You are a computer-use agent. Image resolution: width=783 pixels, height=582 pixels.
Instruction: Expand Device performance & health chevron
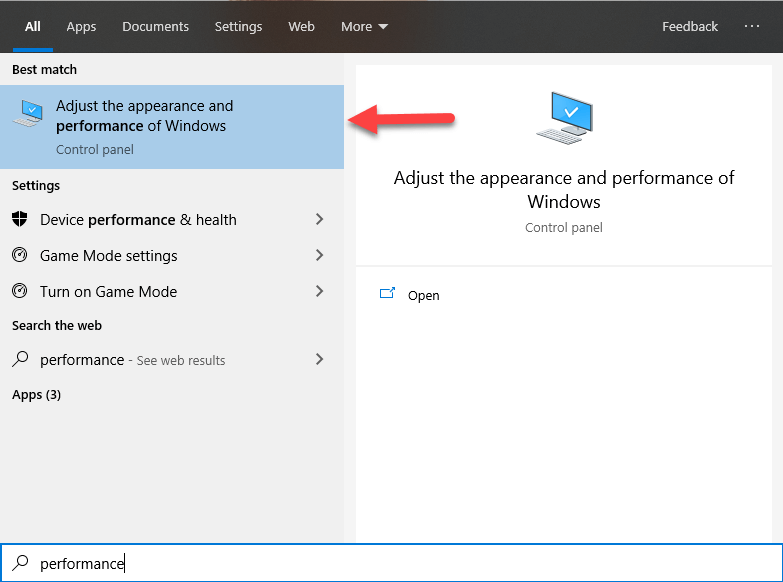pyautogui.click(x=320, y=219)
